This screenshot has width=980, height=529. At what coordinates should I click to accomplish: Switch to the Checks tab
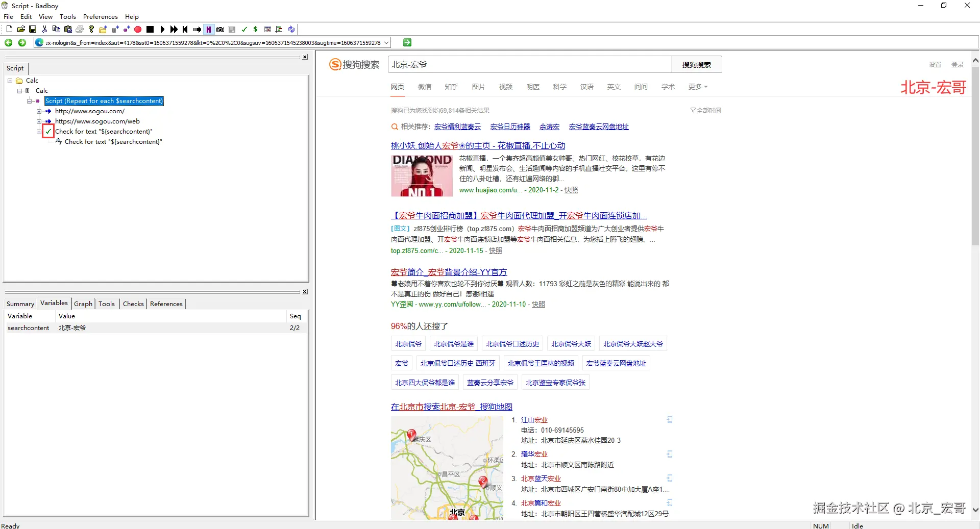coord(133,304)
